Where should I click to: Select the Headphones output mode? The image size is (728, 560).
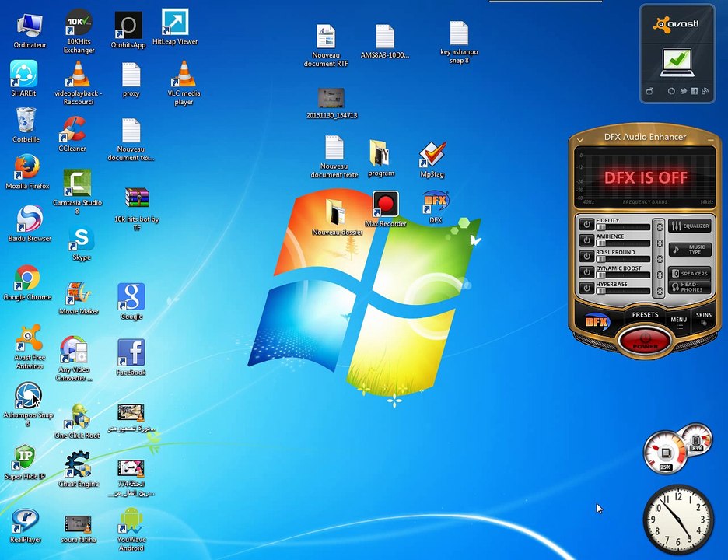(690, 287)
